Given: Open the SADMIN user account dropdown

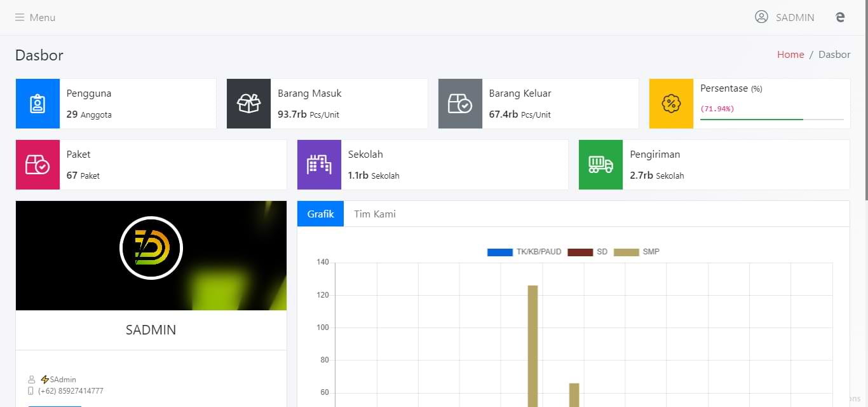Looking at the screenshot, I should click(785, 18).
